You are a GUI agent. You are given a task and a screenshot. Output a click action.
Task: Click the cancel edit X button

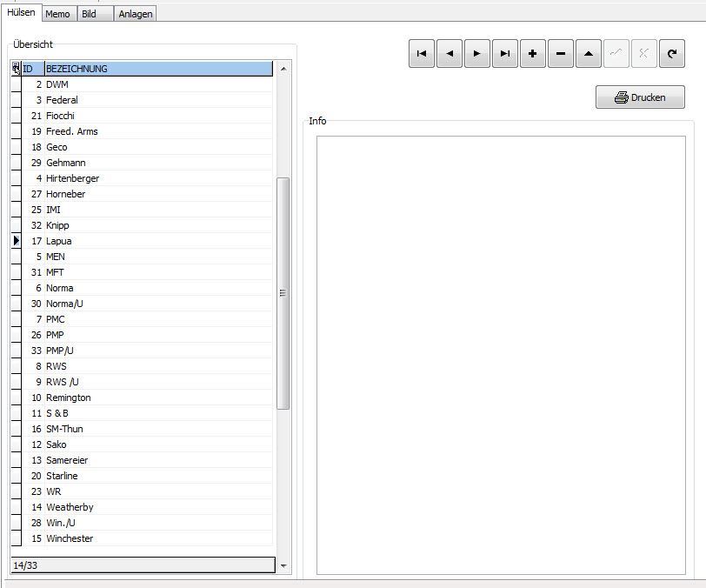click(x=644, y=54)
